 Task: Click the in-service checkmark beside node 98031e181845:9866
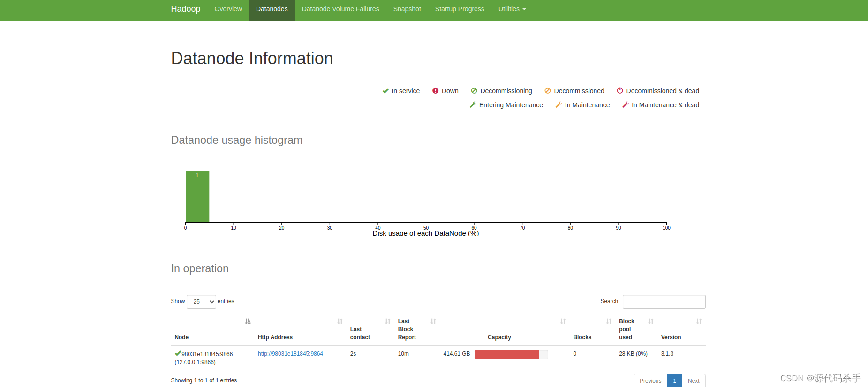(178, 354)
